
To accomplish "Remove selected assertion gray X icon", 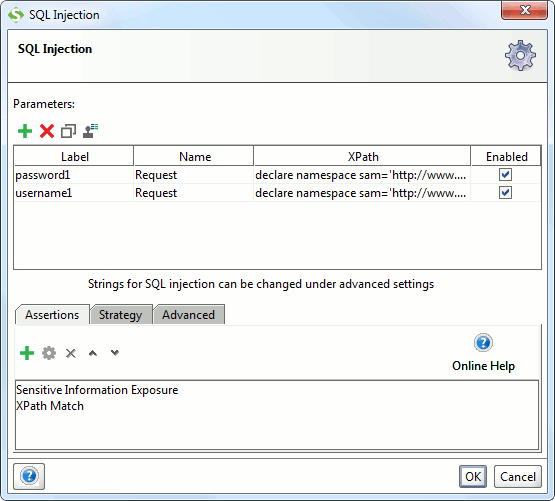I will (71, 353).
